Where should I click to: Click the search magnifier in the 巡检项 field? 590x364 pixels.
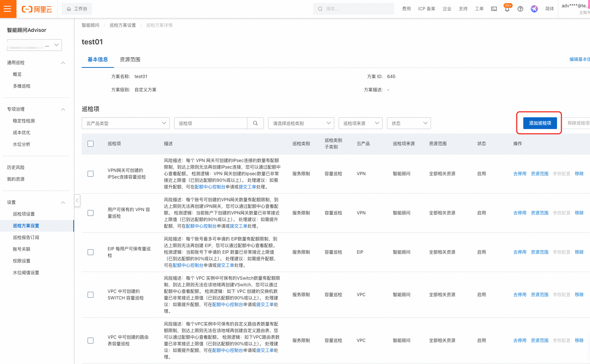255,123
